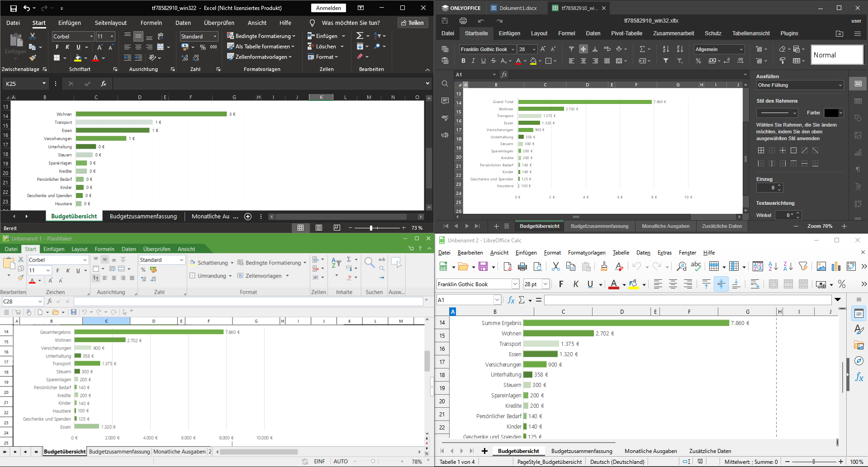Click ONLYOFFICE border Farbe color swatch
The height and width of the screenshot is (467, 868).
[831, 113]
